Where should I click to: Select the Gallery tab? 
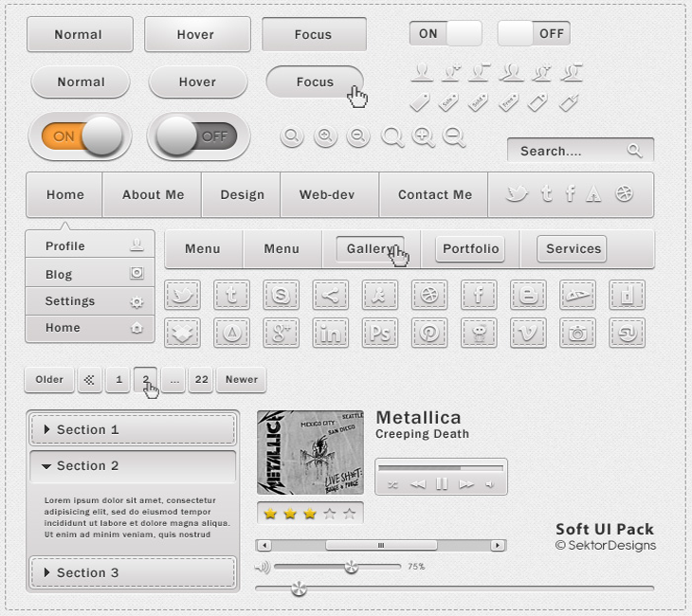tap(370, 249)
